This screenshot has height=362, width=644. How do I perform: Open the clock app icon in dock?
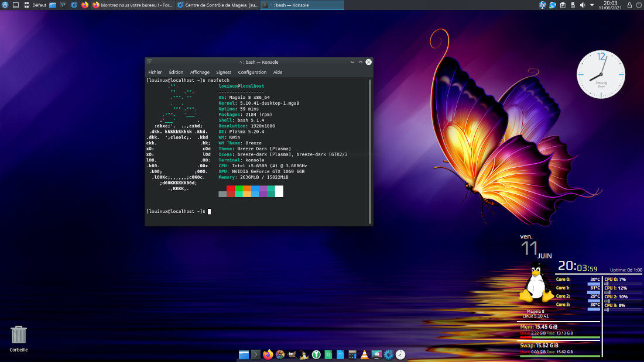[400, 354]
